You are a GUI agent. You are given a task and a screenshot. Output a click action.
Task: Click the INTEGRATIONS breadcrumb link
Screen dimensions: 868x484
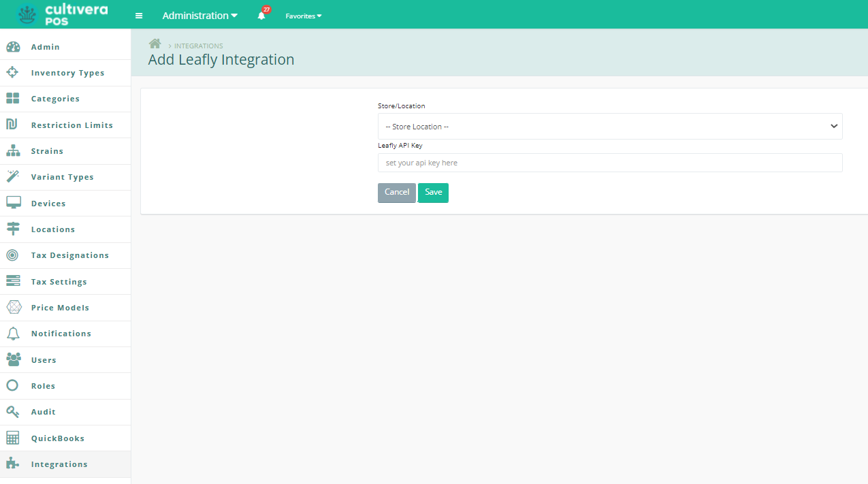pos(199,46)
